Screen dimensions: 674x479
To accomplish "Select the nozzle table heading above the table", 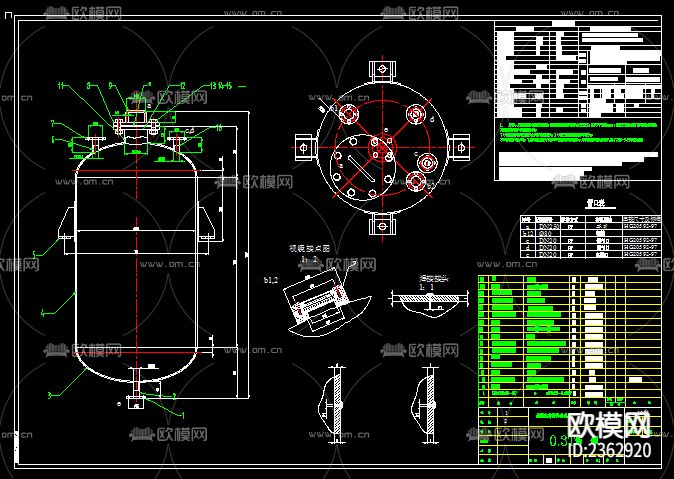I will (x=596, y=204).
